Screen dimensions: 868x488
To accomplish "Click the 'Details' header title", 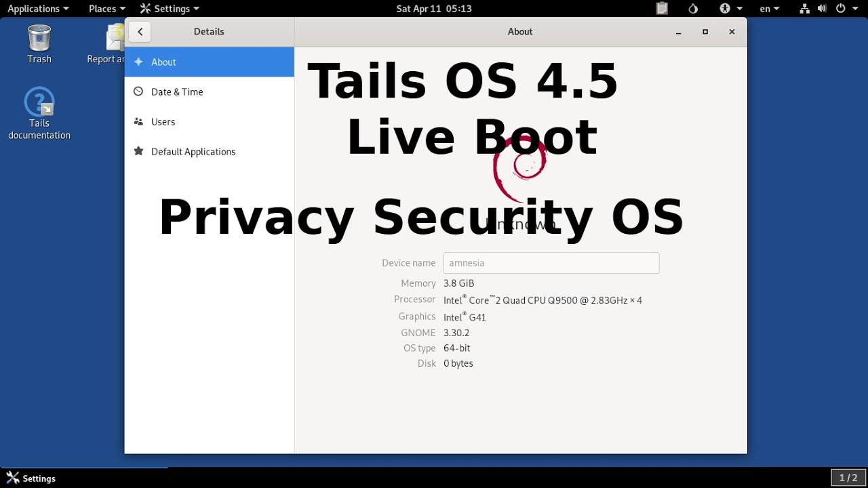I will click(x=209, y=32).
